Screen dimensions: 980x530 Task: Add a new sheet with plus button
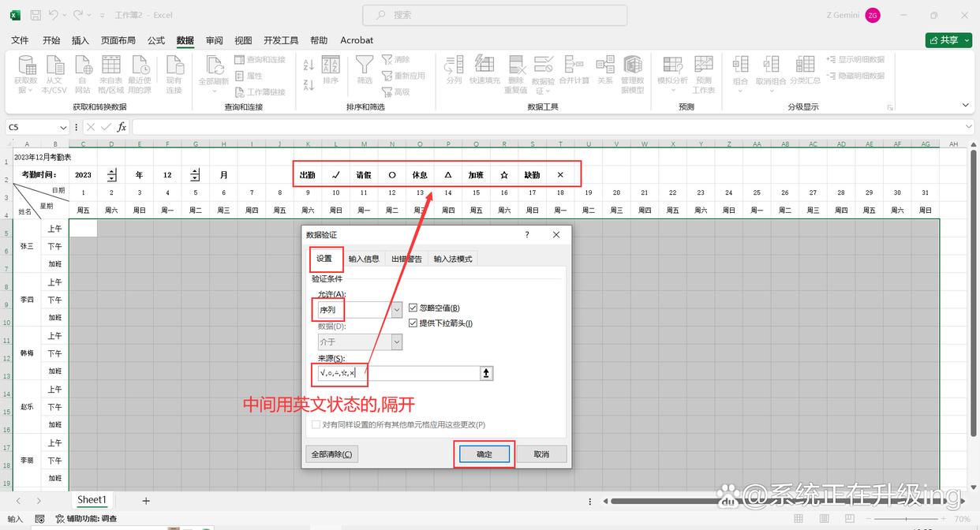[146, 501]
